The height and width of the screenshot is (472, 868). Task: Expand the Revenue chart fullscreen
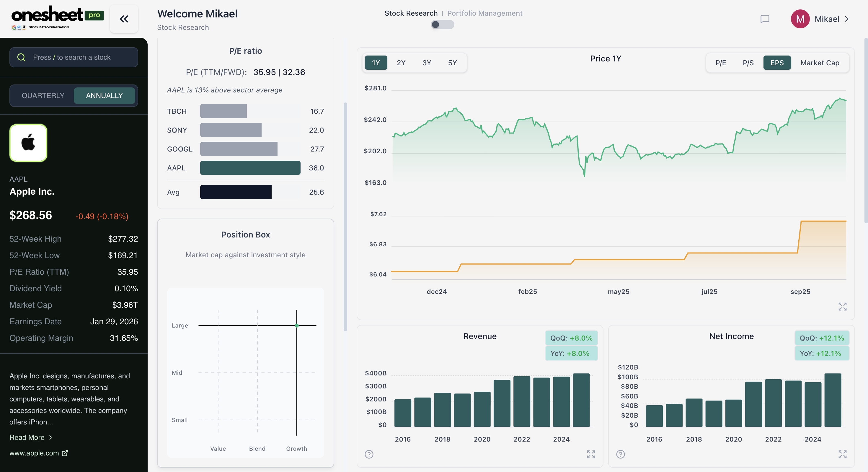(591, 454)
